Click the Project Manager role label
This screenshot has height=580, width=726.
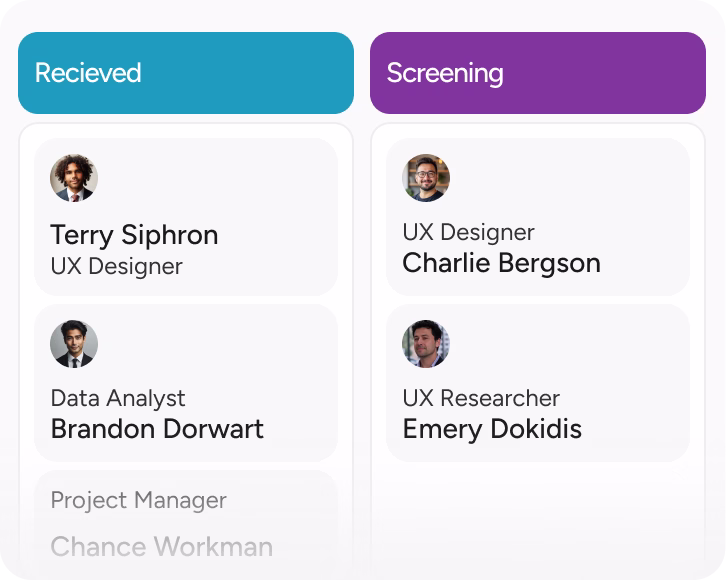pos(138,501)
